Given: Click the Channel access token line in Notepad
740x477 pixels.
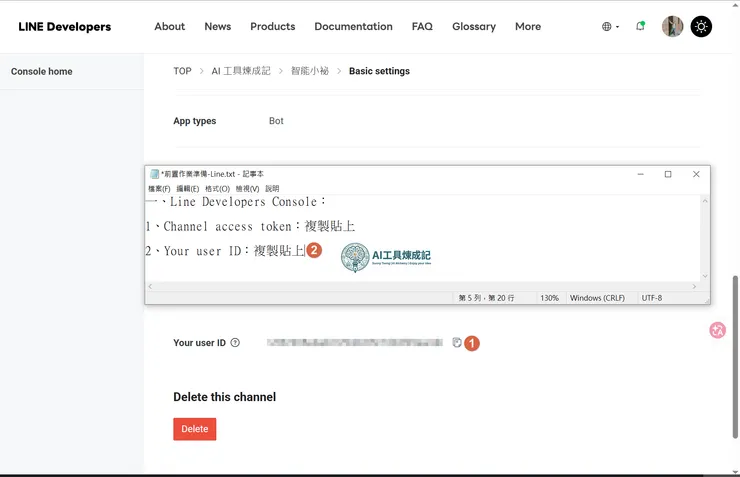Looking at the screenshot, I should pyautogui.click(x=250, y=226).
